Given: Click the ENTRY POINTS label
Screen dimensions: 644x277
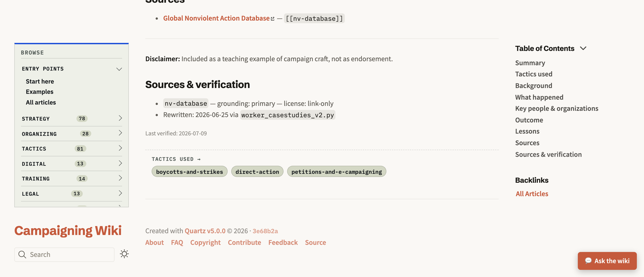Looking at the screenshot, I should [x=43, y=69].
